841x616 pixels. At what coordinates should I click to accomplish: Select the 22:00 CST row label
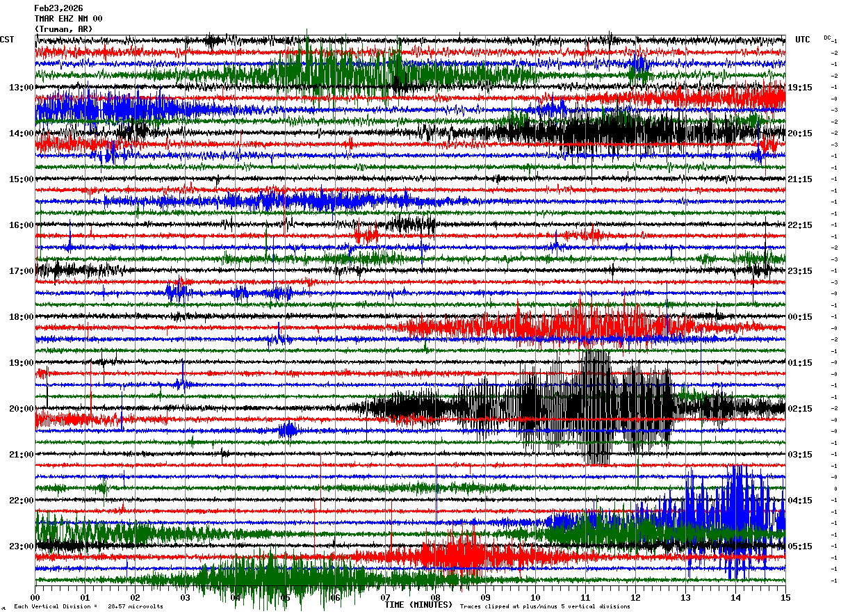coord(22,501)
